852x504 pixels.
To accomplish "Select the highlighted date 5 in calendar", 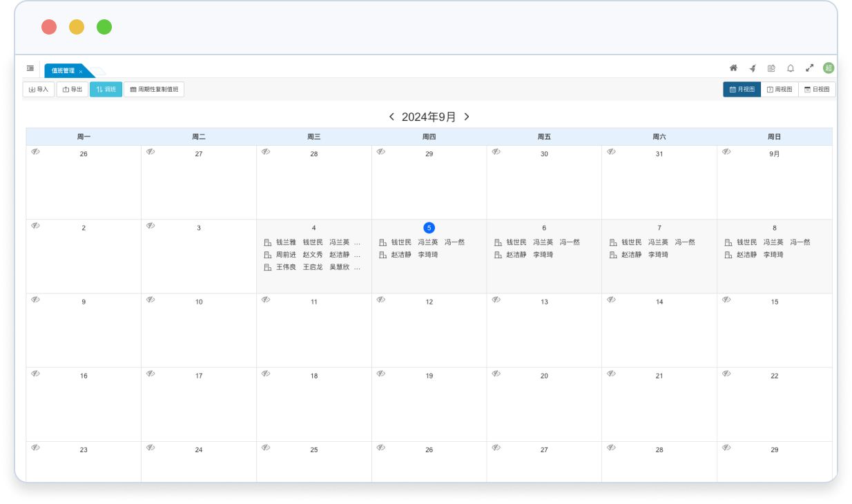I will 429,228.
